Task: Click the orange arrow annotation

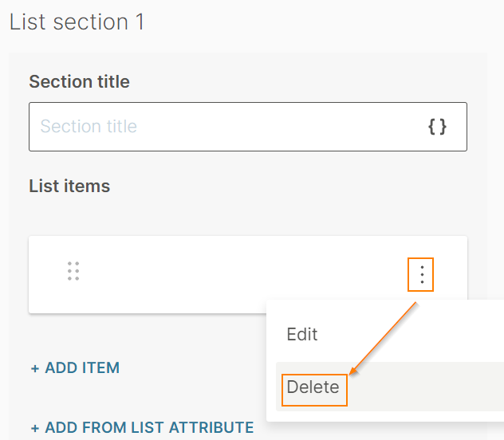Action: pos(384,336)
